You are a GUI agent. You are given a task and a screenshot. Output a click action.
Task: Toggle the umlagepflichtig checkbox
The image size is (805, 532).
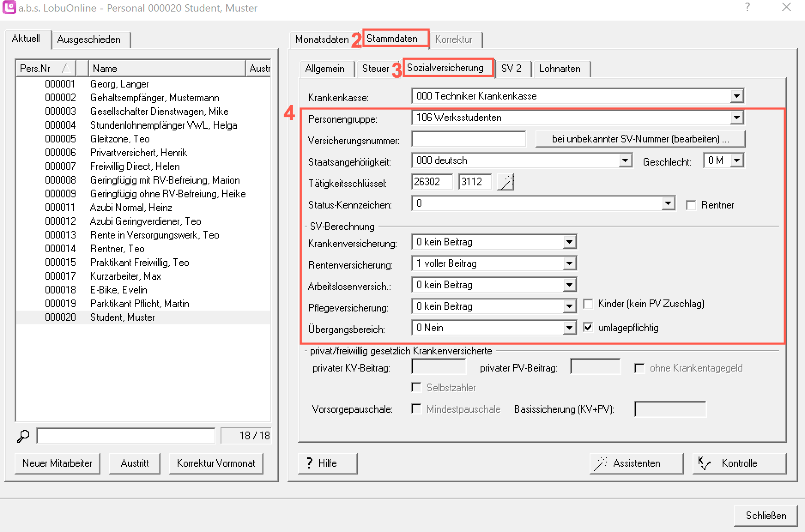(588, 328)
